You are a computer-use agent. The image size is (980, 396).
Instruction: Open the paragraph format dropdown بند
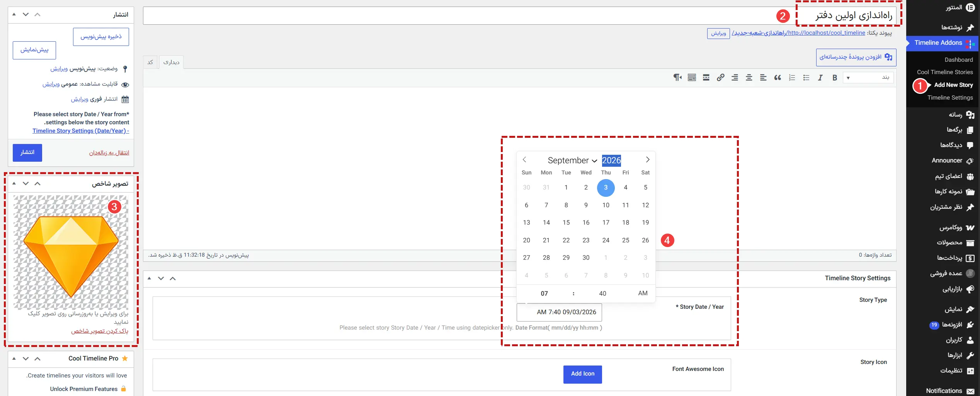pos(868,78)
